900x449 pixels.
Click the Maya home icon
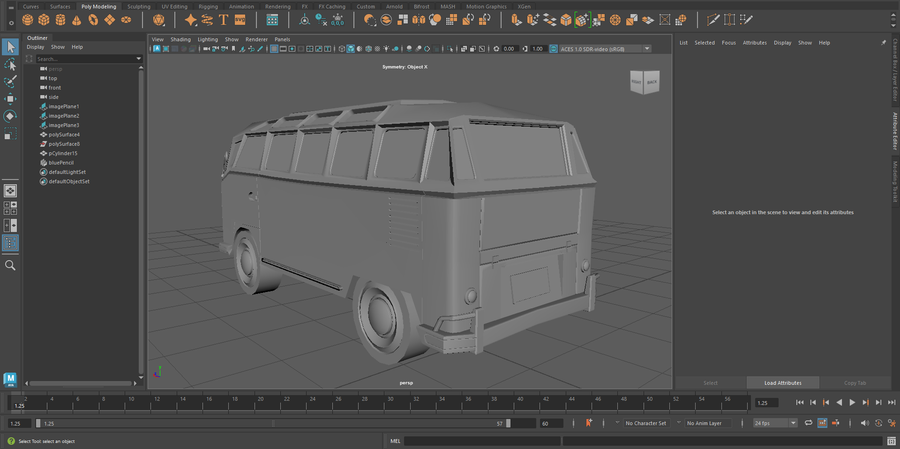[x=10, y=380]
